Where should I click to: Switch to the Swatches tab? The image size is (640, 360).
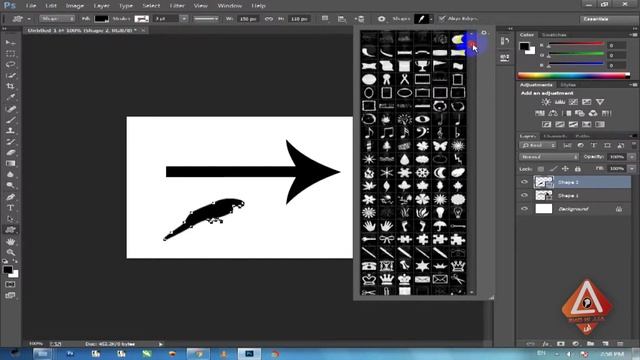tap(553, 35)
